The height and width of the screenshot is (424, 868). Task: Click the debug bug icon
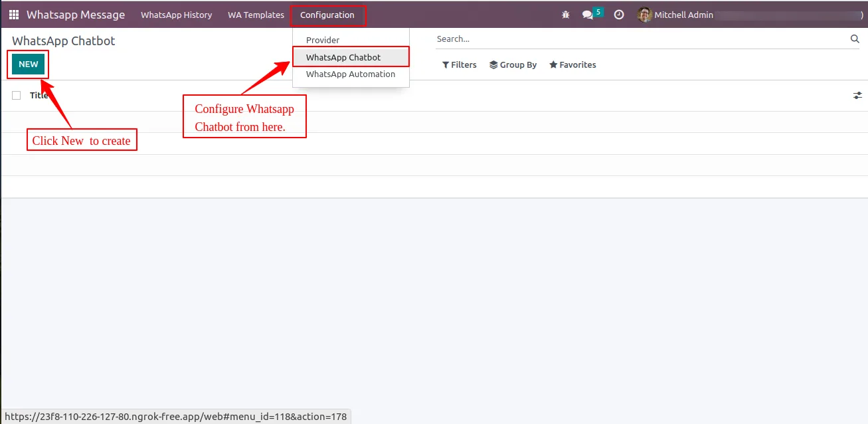(x=565, y=15)
